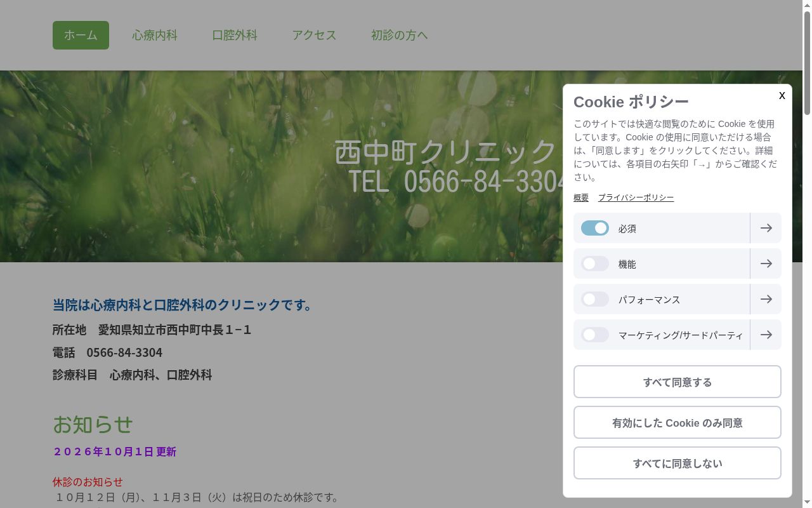Open the 心療内科 menu item
Viewport: 812px width, 508px height.
[x=155, y=35]
